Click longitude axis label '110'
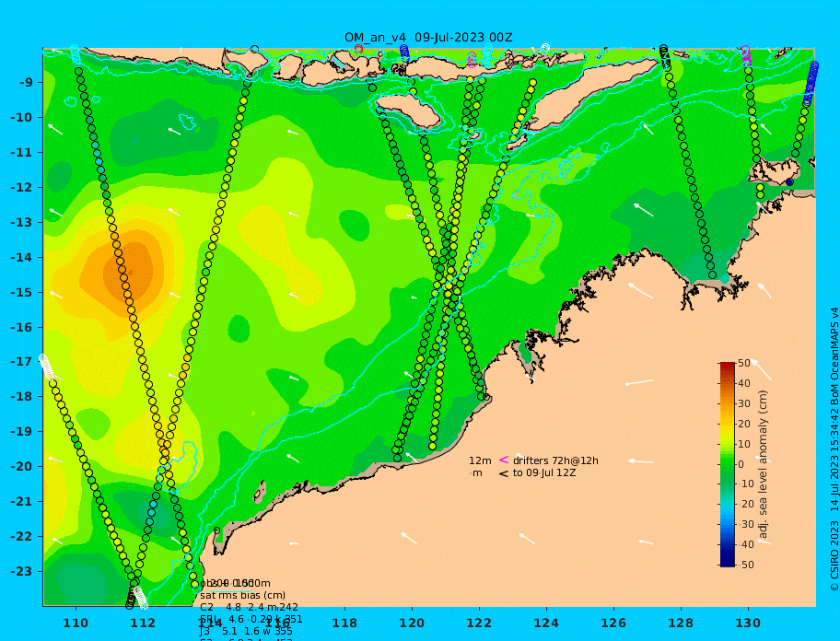Viewport: 840px width, 641px height. point(76,623)
